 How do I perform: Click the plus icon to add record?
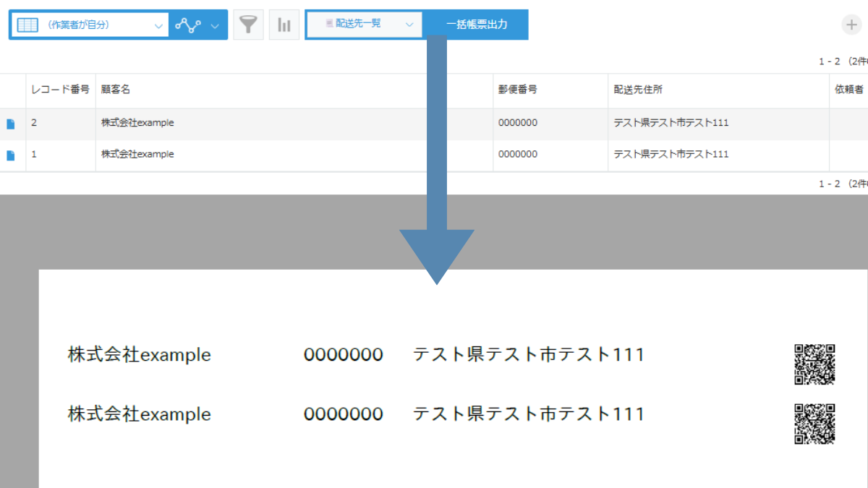851,25
